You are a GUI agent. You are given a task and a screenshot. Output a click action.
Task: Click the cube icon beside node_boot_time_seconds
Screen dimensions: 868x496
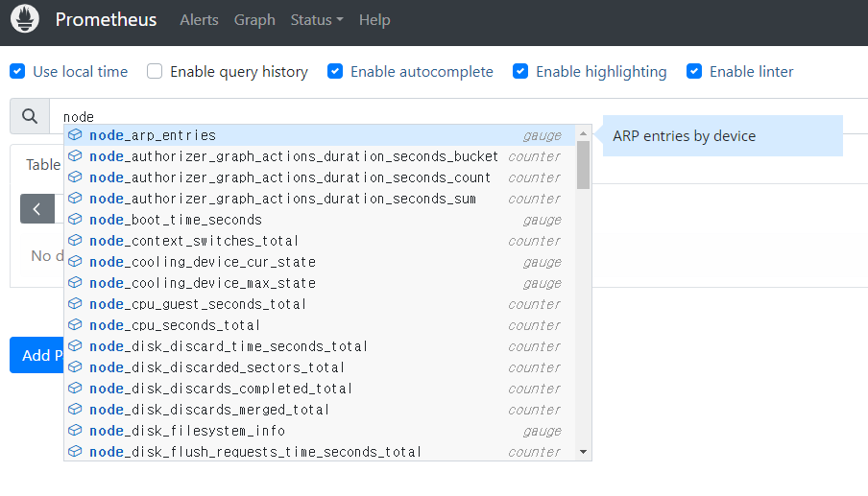[75, 219]
